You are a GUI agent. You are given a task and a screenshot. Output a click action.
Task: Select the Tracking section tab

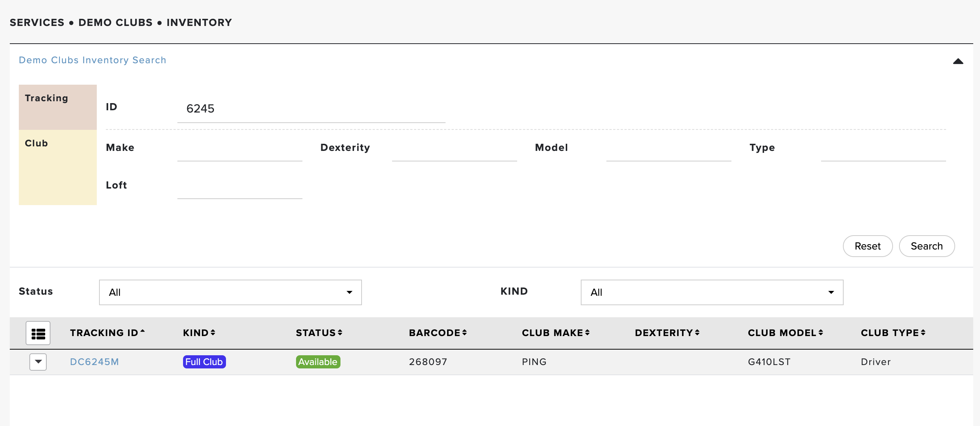58,107
